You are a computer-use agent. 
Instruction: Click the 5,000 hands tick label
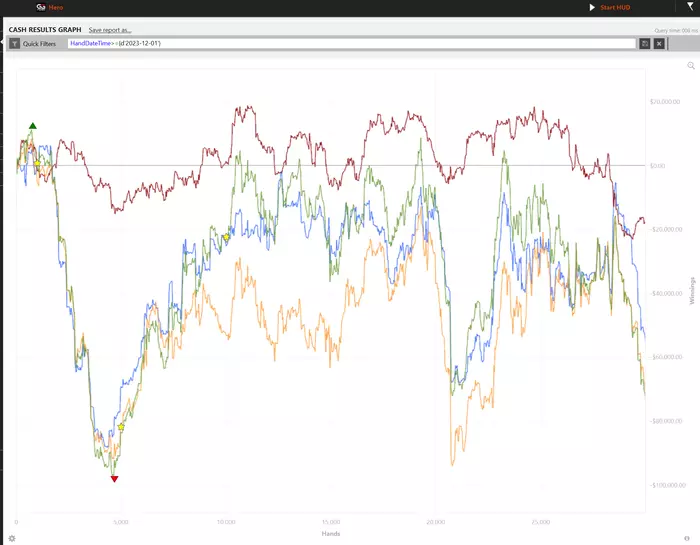point(121,522)
